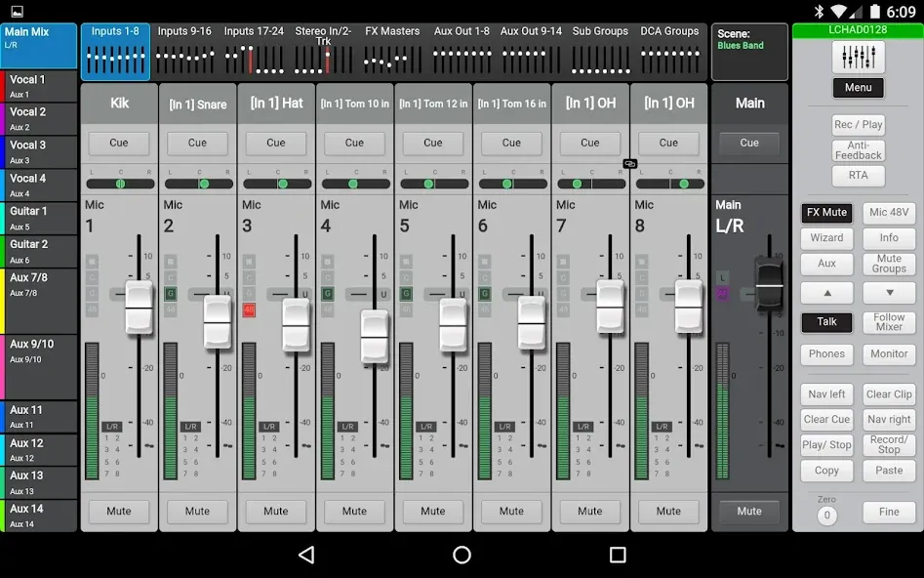Select the Main Mix L/R output
This screenshot has width=924, height=578.
tap(39, 46)
